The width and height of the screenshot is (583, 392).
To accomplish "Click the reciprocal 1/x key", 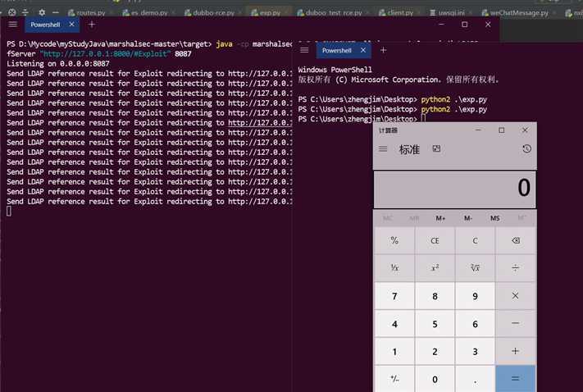I will pyautogui.click(x=394, y=268).
